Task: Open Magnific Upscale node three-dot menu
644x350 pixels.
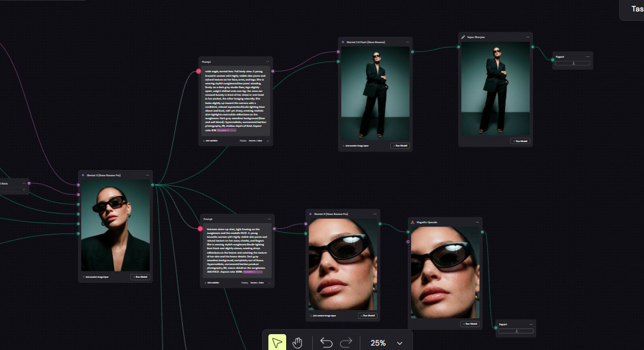Action: point(477,222)
